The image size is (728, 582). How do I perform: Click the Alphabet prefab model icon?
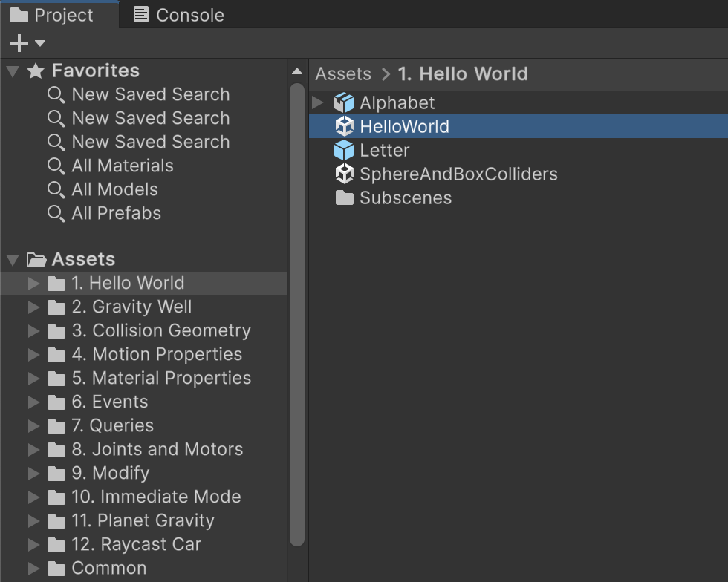pos(344,103)
